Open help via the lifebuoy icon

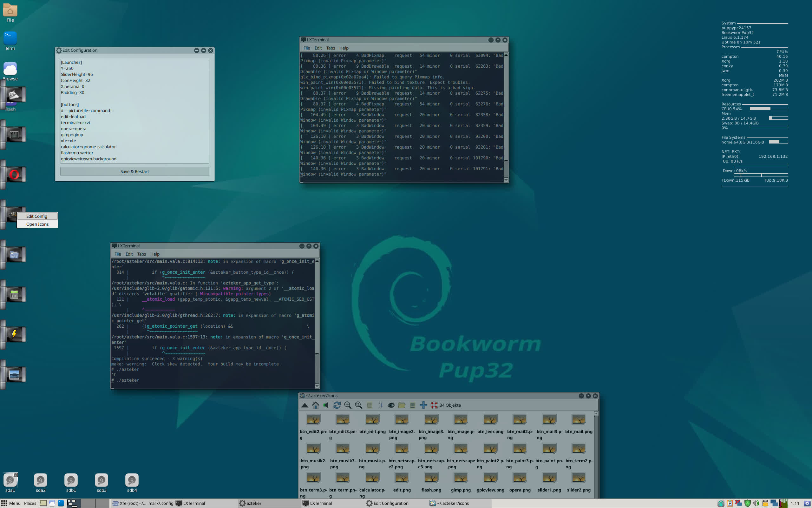pyautogui.click(x=434, y=405)
